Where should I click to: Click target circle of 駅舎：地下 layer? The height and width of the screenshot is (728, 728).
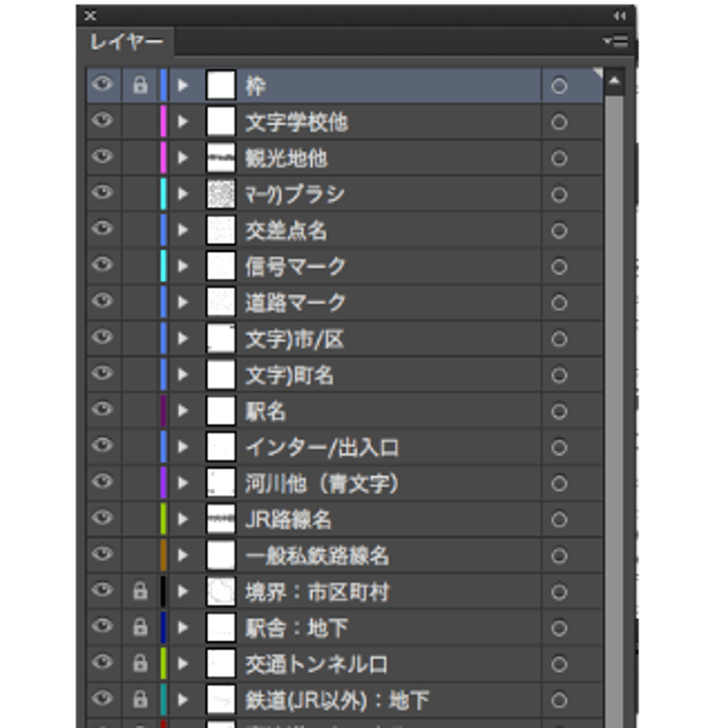click(x=559, y=628)
